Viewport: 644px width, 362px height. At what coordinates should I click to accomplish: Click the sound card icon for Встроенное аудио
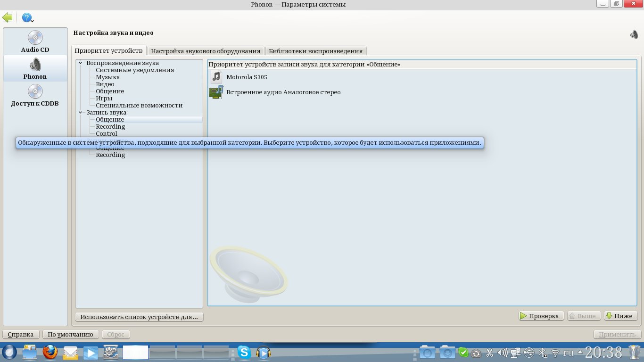[x=216, y=92]
